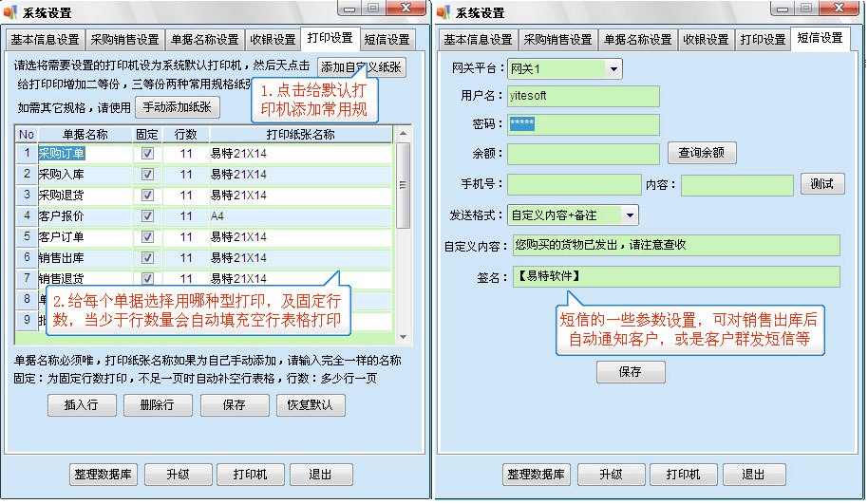Viewport: 868px width, 504px height.
Task: Switch to 基本信息设置 tab in the left window
Action: 44,40
